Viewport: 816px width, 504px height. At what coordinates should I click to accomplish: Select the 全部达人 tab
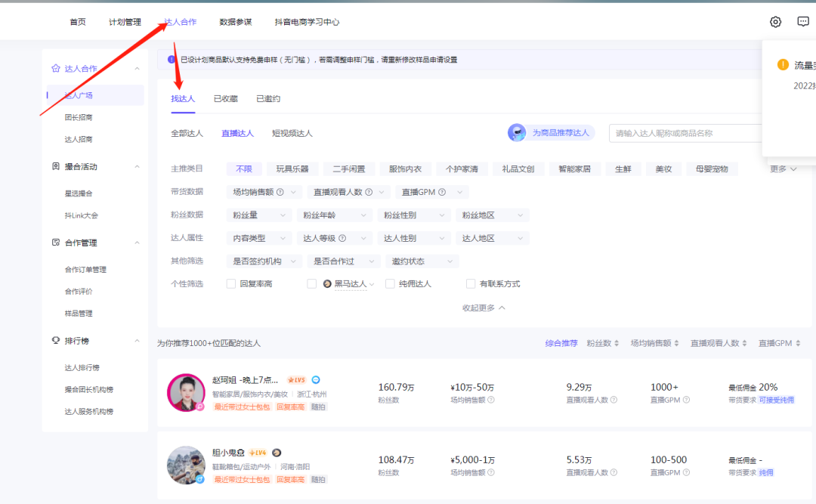(187, 133)
